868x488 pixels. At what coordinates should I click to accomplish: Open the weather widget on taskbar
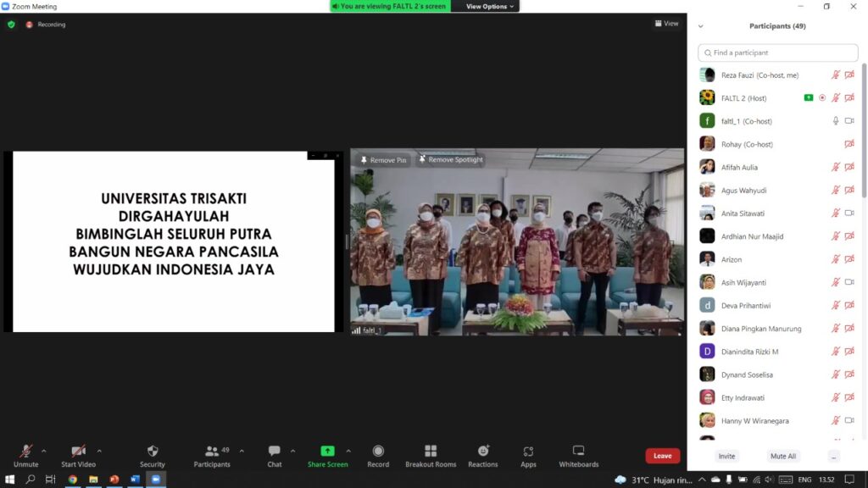[654, 480]
